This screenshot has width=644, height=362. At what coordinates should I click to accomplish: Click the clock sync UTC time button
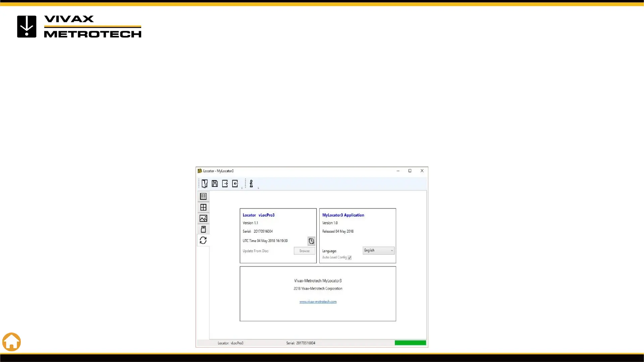(x=311, y=241)
